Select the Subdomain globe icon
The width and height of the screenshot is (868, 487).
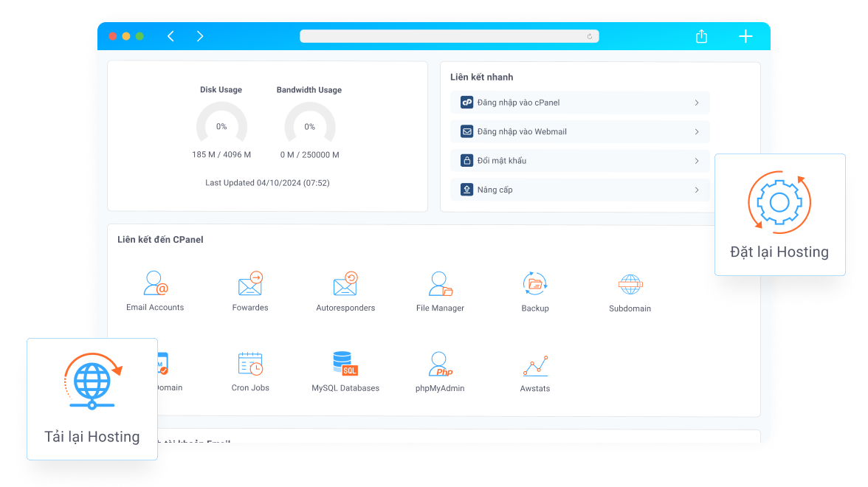pyautogui.click(x=630, y=283)
